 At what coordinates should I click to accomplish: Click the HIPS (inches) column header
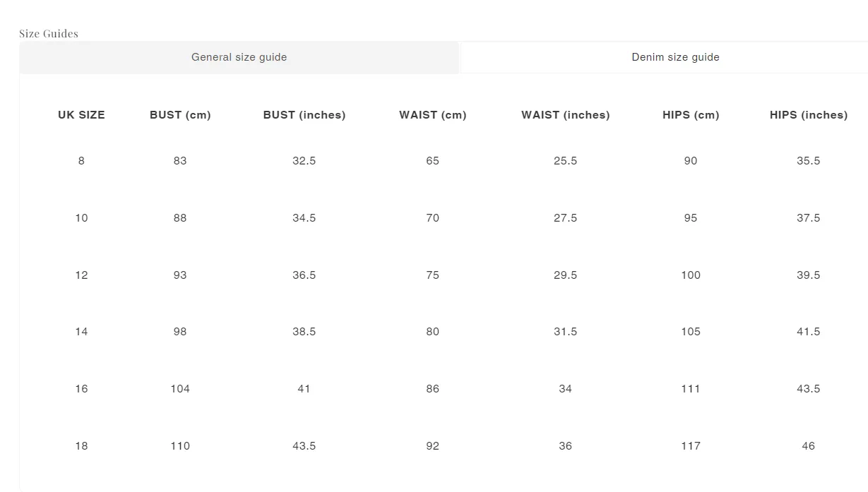click(x=809, y=115)
